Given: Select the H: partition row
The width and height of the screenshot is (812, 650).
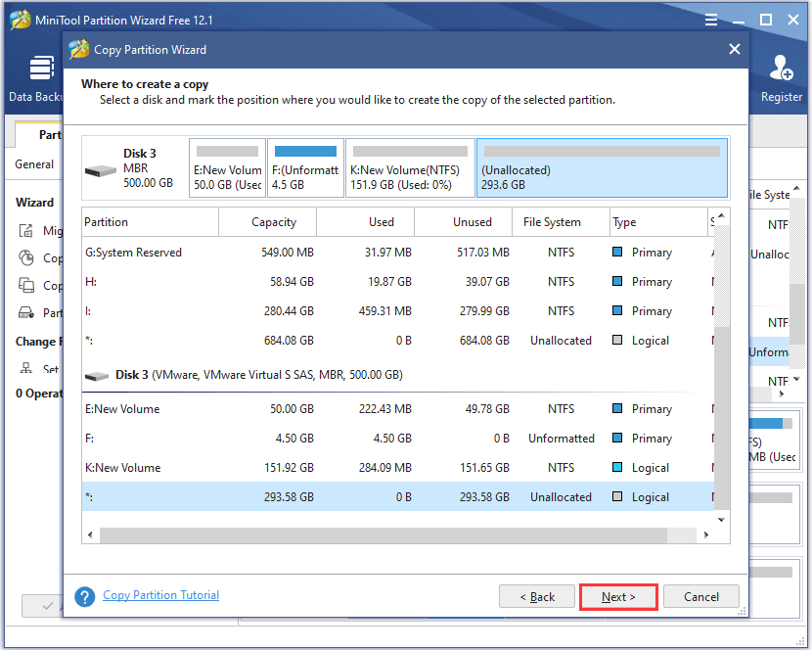Looking at the screenshot, I should point(398,282).
